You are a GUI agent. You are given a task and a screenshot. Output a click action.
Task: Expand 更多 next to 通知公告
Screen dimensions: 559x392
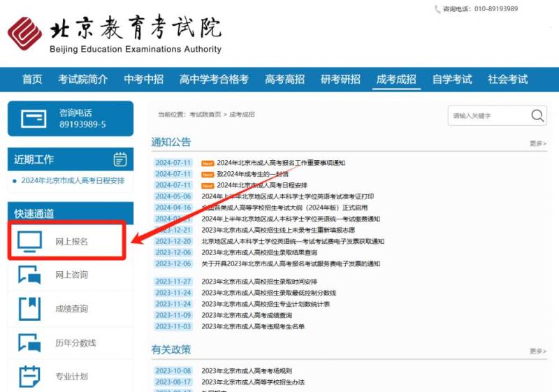pyautogui.click(x=537, y=143)
